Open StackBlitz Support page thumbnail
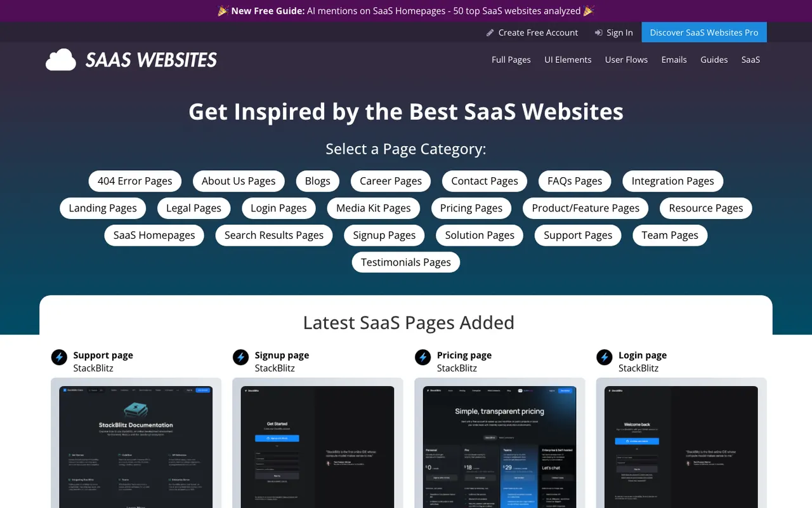The image size is (812, 508). coord(136,444)
